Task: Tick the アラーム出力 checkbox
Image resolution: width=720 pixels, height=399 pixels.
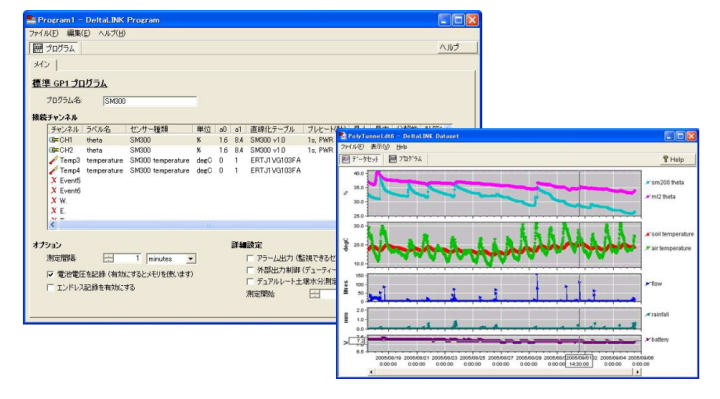Action: tap(250, 258)
